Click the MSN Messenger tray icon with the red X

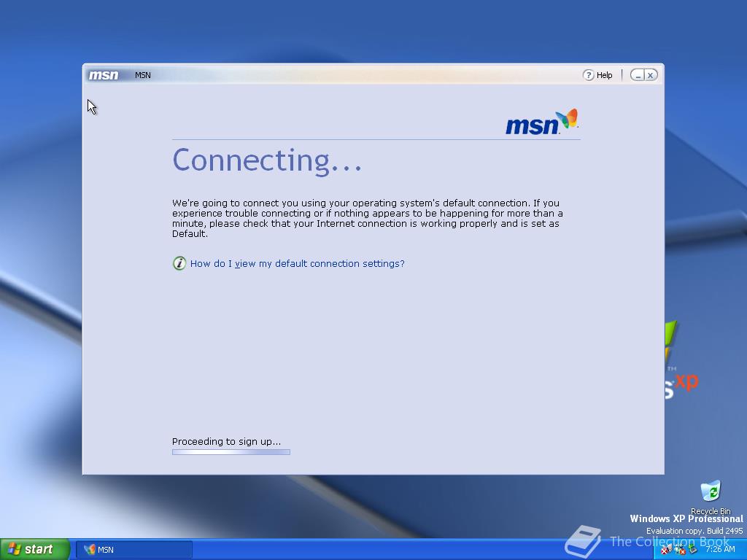pyautogui.click(x=666, y=550)
